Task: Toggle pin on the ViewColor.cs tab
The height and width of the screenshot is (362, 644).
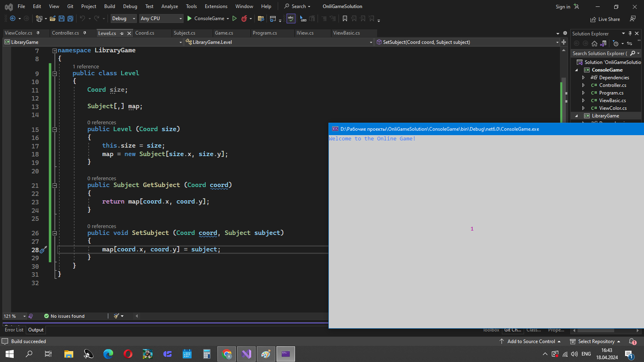Action: 38,33
